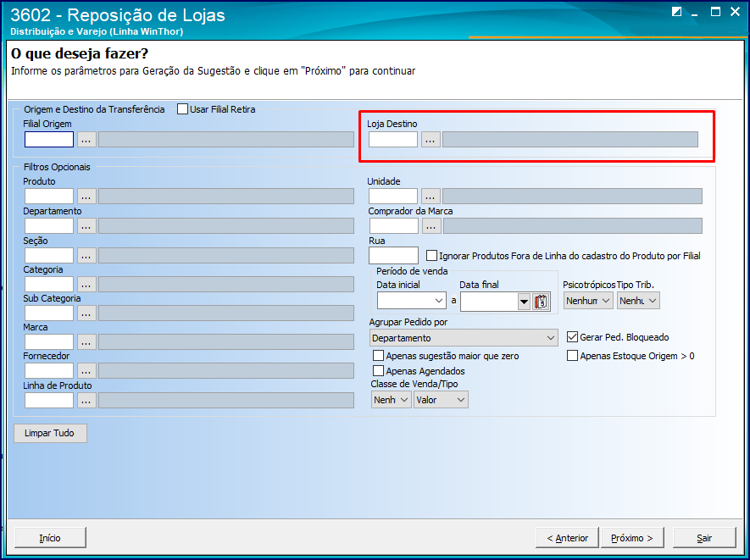Open Agrupar Pedido por dropdown
The height and width of the screenshot is (560, 750).
(464, 338)
